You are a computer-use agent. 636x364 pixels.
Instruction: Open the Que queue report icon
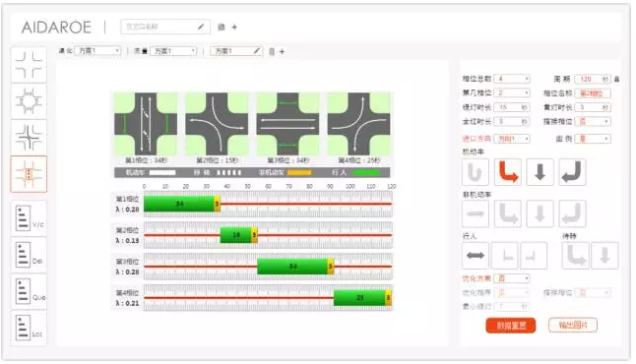[29, 292]
